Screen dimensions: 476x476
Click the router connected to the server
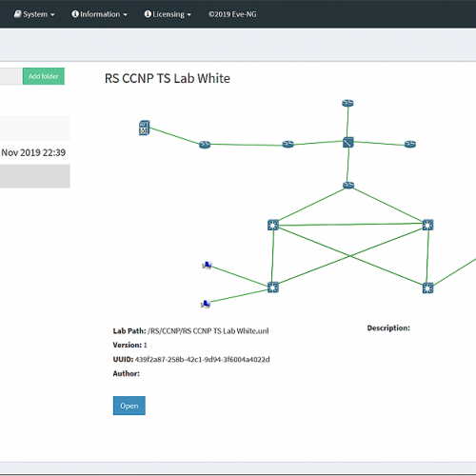[205, 145]
